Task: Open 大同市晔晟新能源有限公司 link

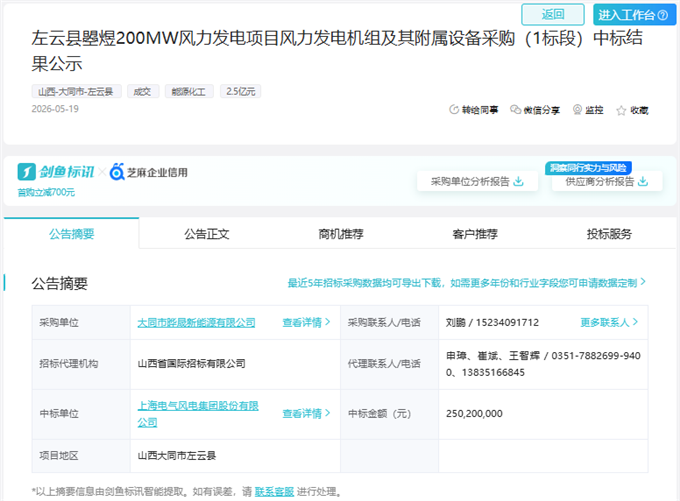Action: pos(196,323)
